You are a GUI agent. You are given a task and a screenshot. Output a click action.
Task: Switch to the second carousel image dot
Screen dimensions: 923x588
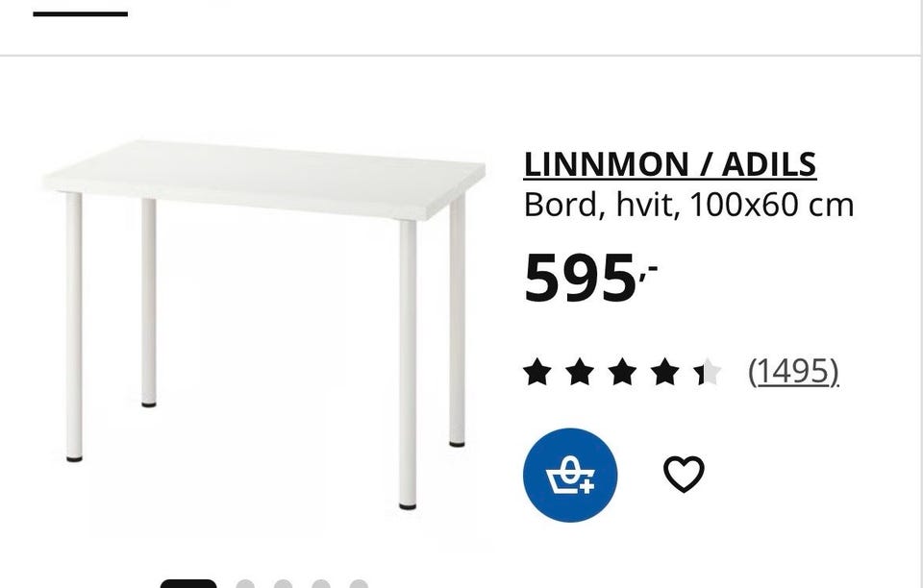pyautogui.click(x=245, y=584)
